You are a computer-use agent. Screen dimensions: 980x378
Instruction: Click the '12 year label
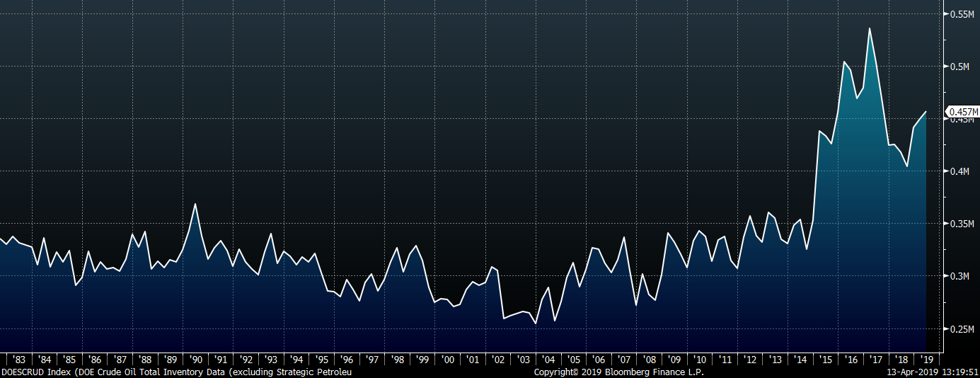(751, 360)
